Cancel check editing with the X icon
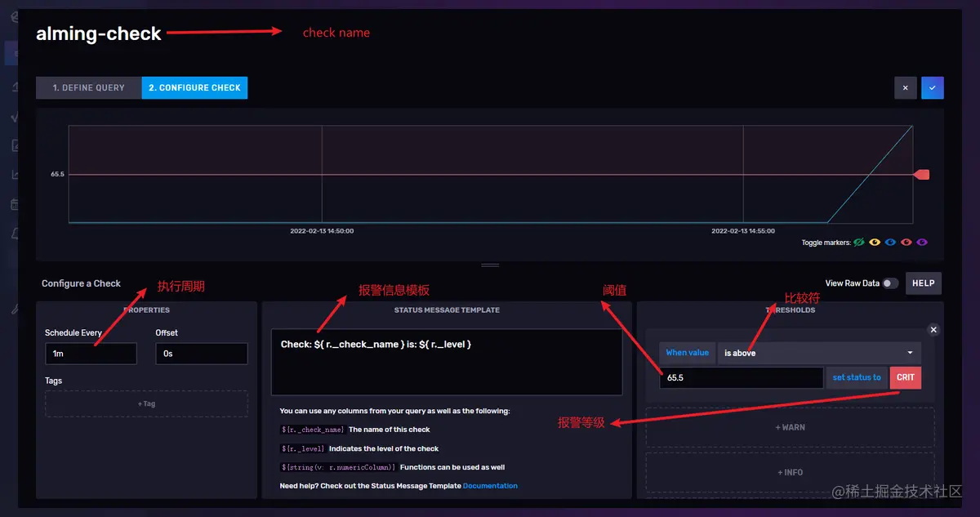Viewport: 980px width, 517px height. (905, 87)
